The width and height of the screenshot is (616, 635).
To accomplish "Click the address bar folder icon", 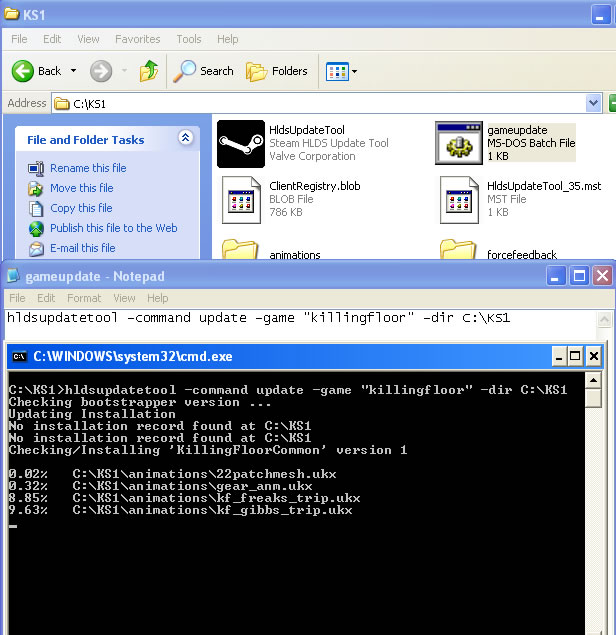I will pyautogui.click(x=62, y=104).
